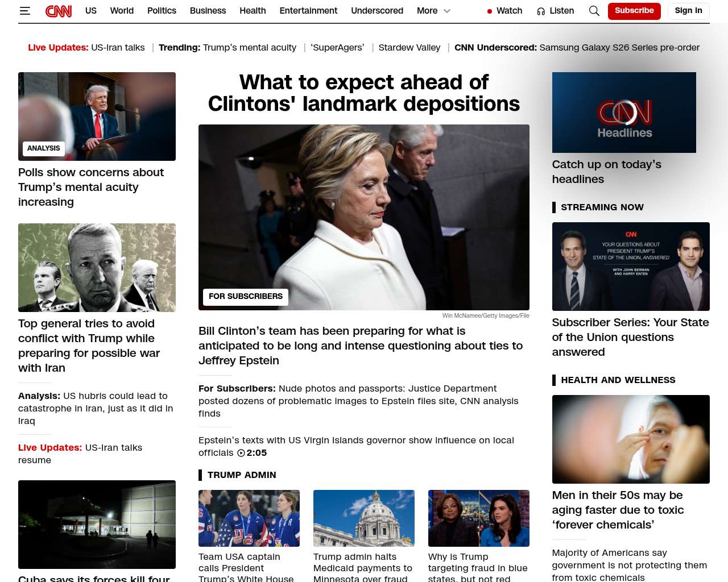
Task: Open the 'SuperAgers' trending link
Action: pos(337,48)
